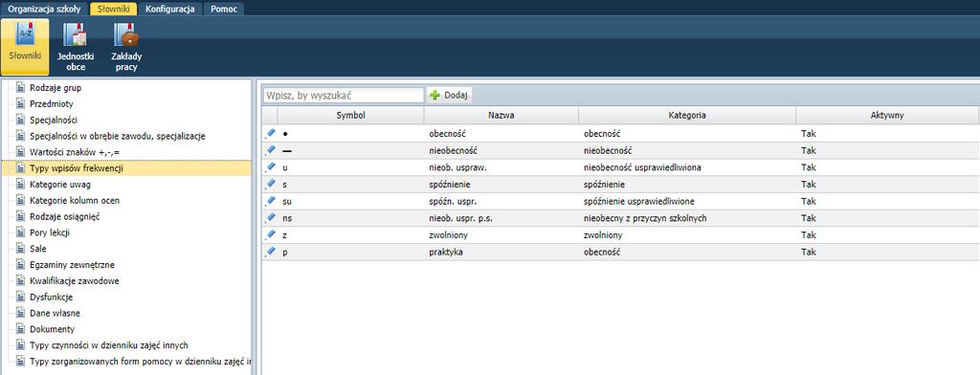Click the Dodaj button
The width and height of the screenshot is (980, 375).
pyautogui.click(x=450, y=95)
